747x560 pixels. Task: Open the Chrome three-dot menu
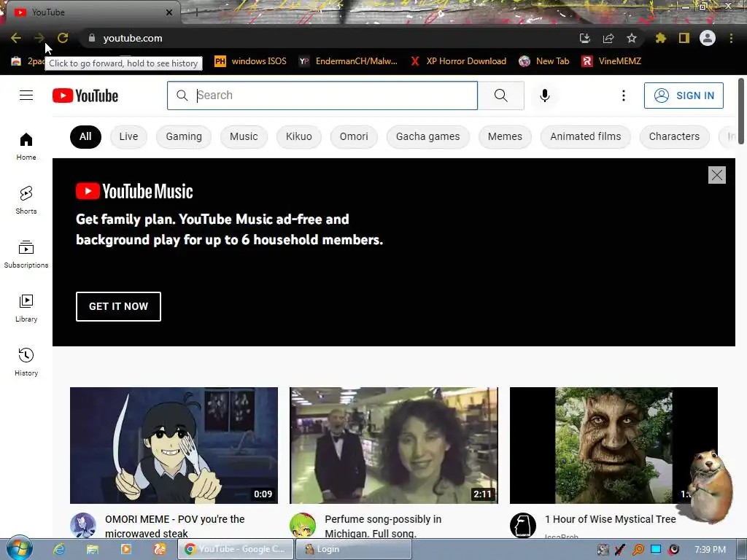(x=731, y=38)
